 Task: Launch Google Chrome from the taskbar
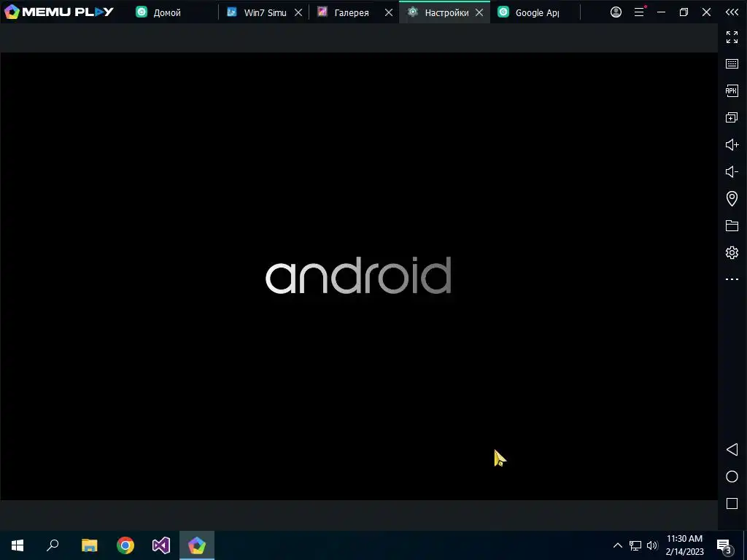coord(125,545)
